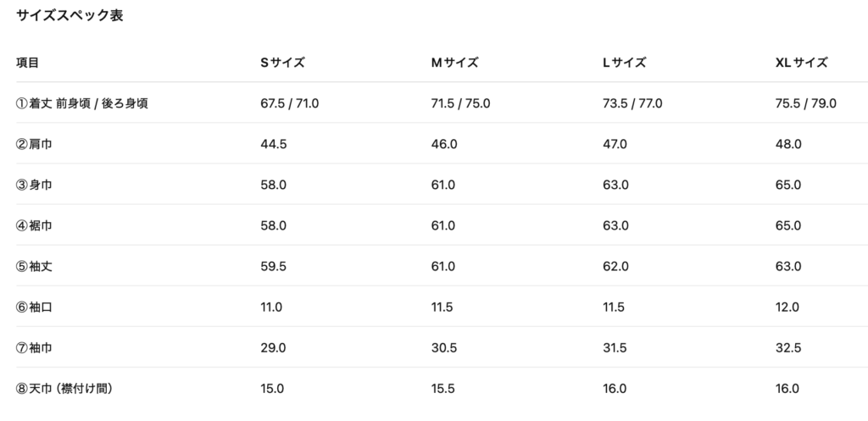Screen dimensions: 868x421
Task: Select the Mサイズ column header
Action: 454,63
